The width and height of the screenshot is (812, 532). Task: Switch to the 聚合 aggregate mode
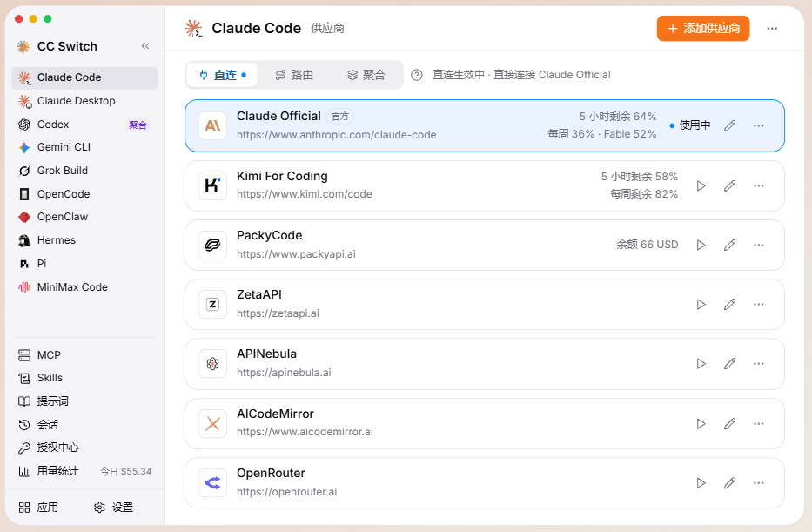(366, 75)
